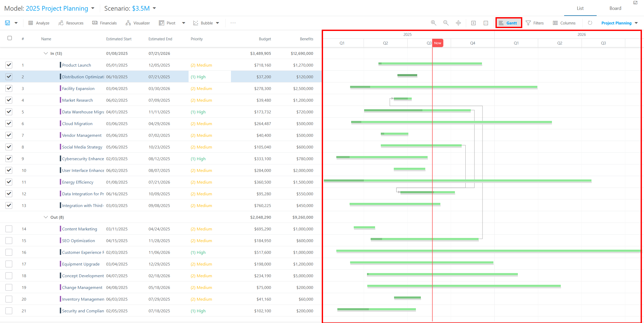Toggle the Gantt view button
Image resolution: width=644 pixels, height=323 pixels.
point(508,23)
